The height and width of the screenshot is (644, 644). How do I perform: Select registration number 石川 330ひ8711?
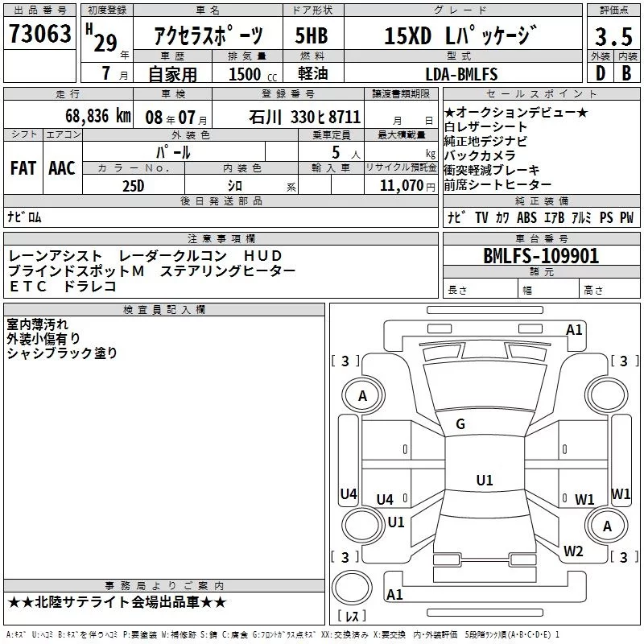point(304,117)
